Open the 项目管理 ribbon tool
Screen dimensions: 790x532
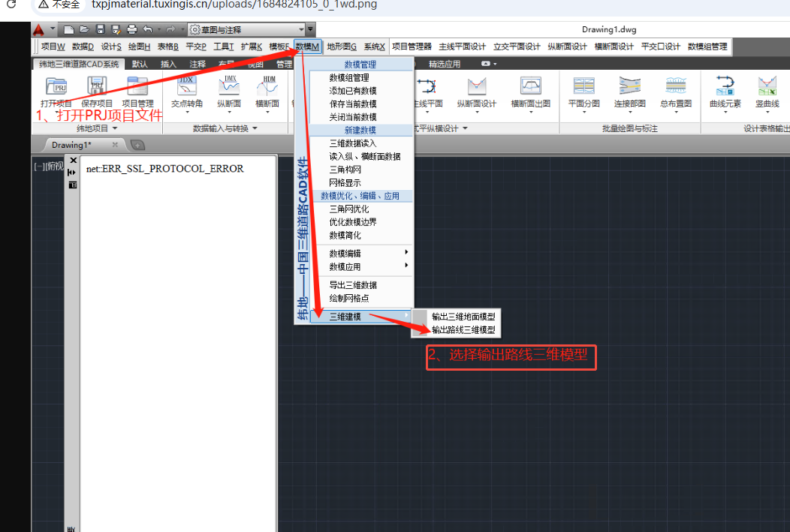tap(137, 87)
